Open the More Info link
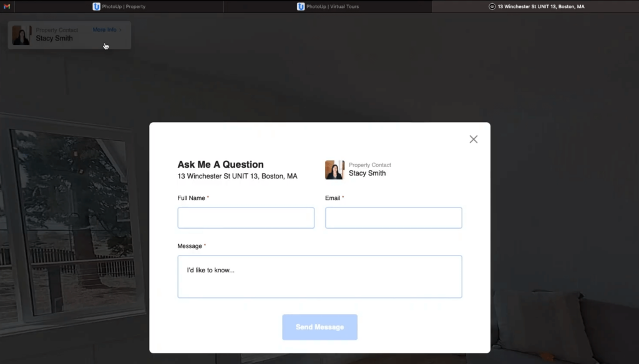The width and height of the screenshot is (639, 364). pos(104,30)
